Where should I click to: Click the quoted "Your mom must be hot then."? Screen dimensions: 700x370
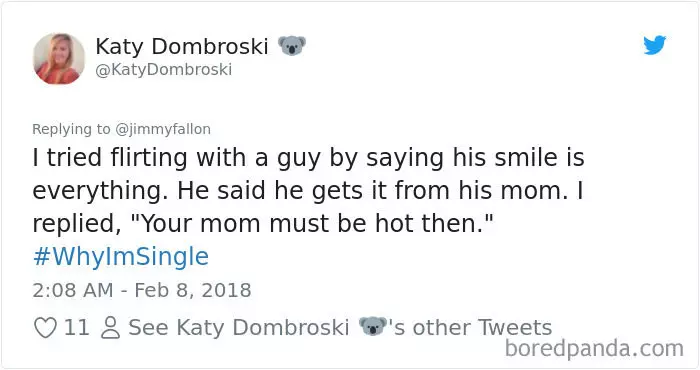pyautogui.click(x=312, y=223)
